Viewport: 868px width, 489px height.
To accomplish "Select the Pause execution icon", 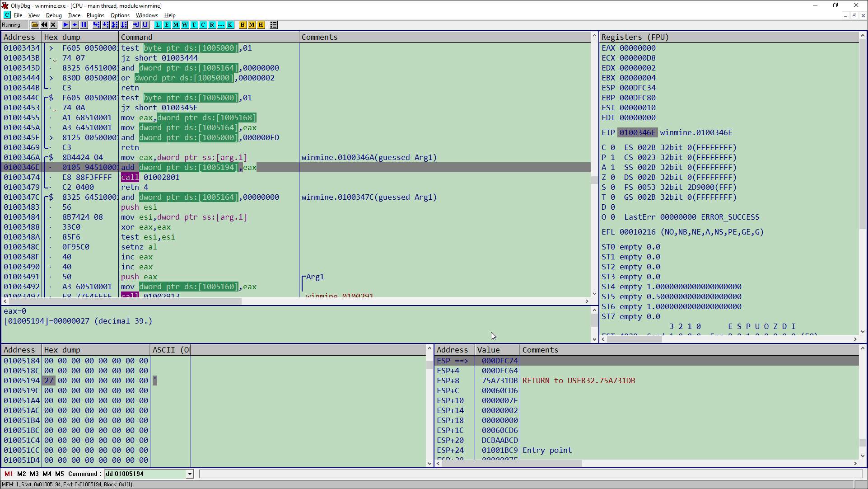I will [84, 25].
